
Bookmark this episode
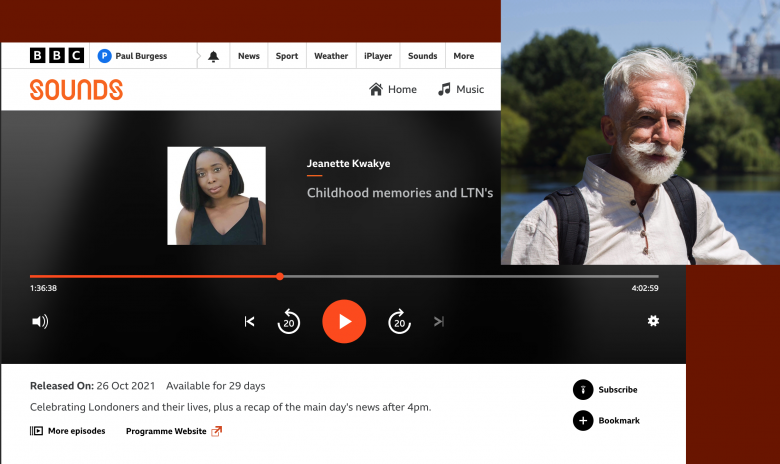point(607,421)
